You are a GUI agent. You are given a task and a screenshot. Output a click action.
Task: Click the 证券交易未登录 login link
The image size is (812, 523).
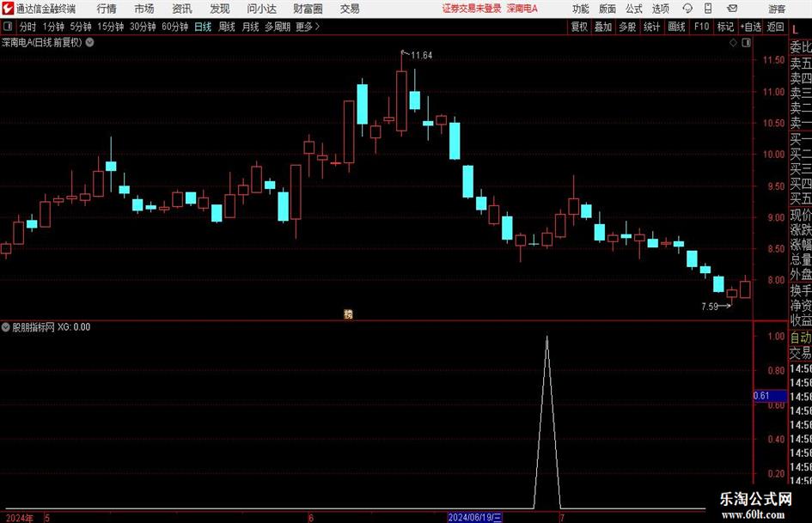click(x=471, y=9)
